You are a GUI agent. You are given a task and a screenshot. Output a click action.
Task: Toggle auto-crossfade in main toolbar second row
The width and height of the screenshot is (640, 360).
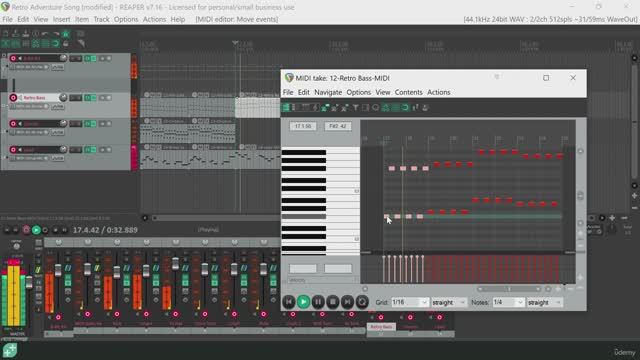click(x=5, y=43)
